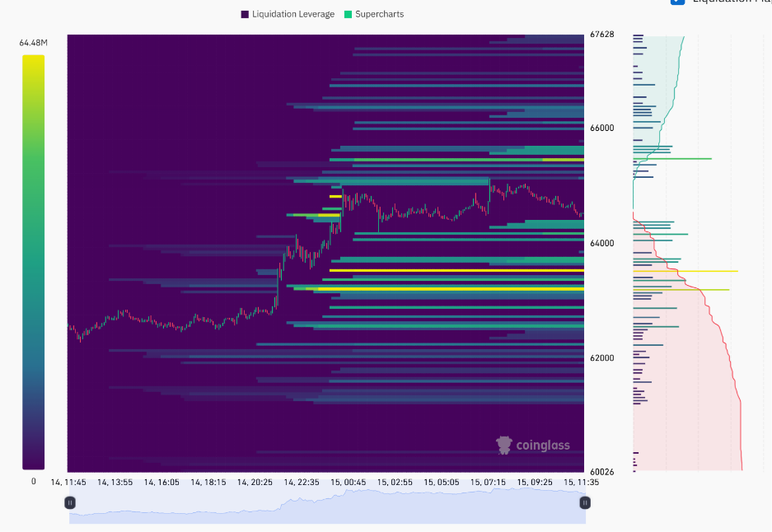The height and width of the screenshot is (532, 772).
Task: Click the 14, 13:55 time label
Action: coord(115,483)
